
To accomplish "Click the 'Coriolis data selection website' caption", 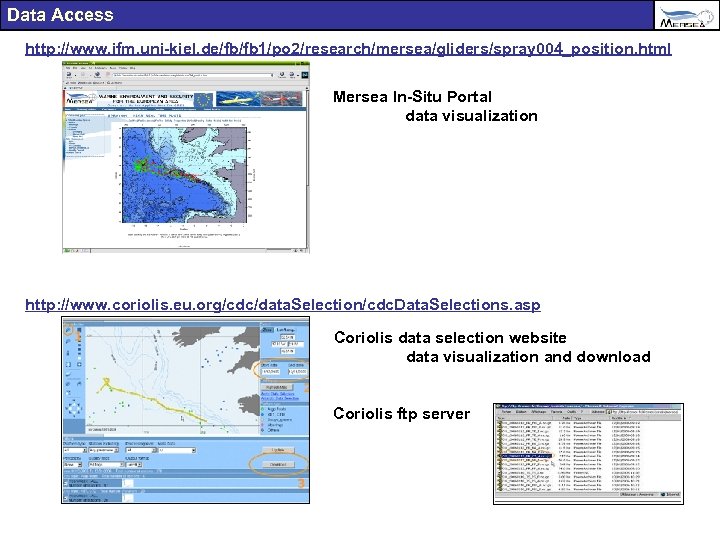I will [450, 338].
